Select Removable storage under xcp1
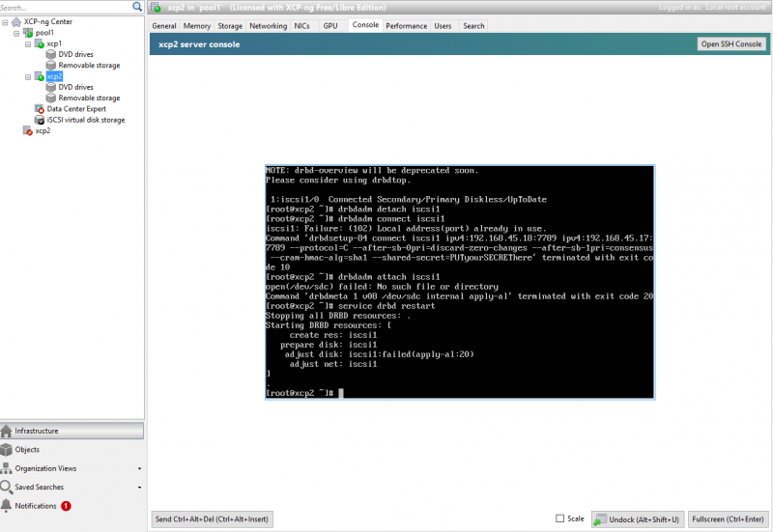 (x=89, y=65)
